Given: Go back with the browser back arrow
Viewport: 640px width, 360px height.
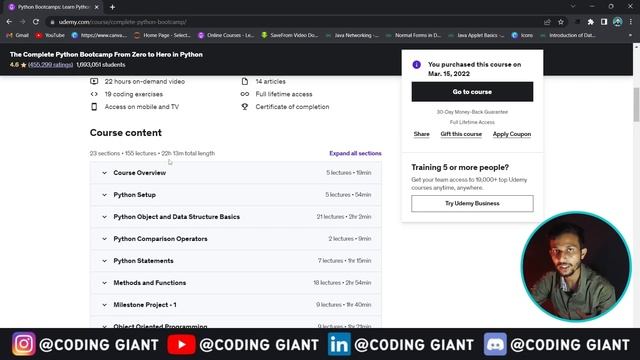Looking at the screenshot, I should click(x=9, y=22).
